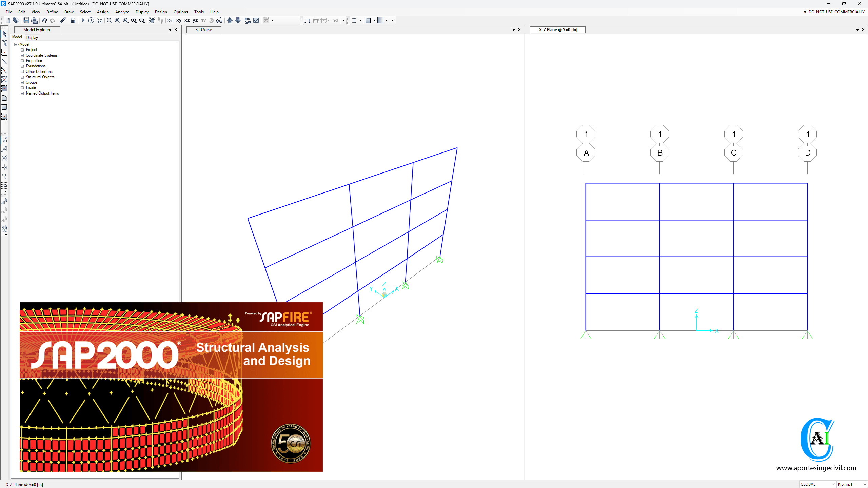
Task: Click the Rubber Band Zoom icon
Action: coord(109,20)
